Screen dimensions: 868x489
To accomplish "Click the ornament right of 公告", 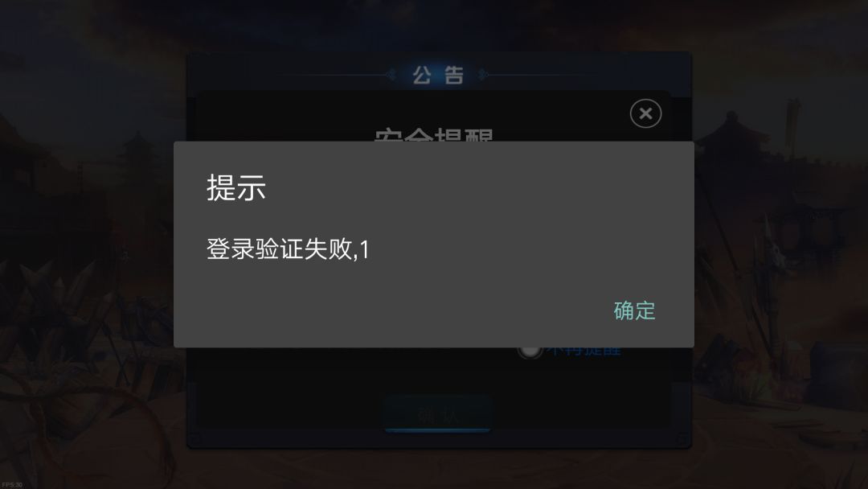I will [x=483, y=74].
